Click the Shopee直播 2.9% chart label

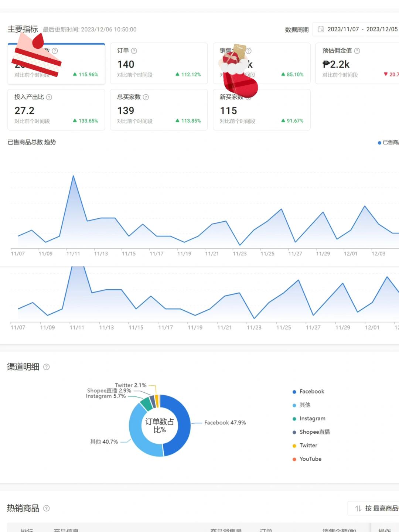click(x=109, y=391)
